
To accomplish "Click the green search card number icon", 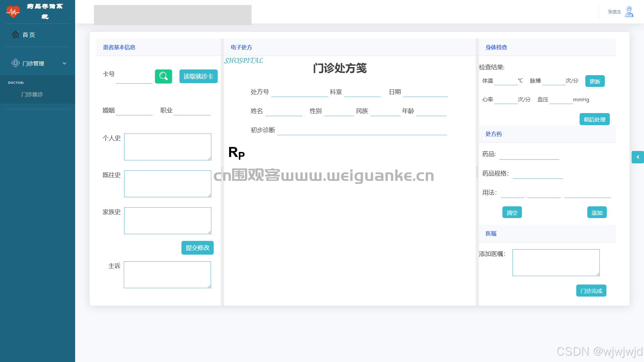I will (x=163, y=76).
